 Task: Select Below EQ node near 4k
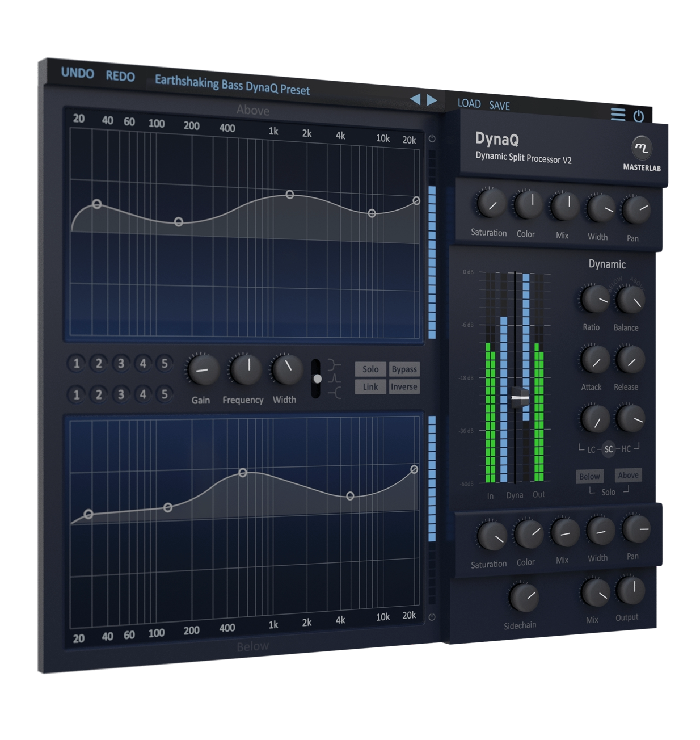(x=351, y=496)
